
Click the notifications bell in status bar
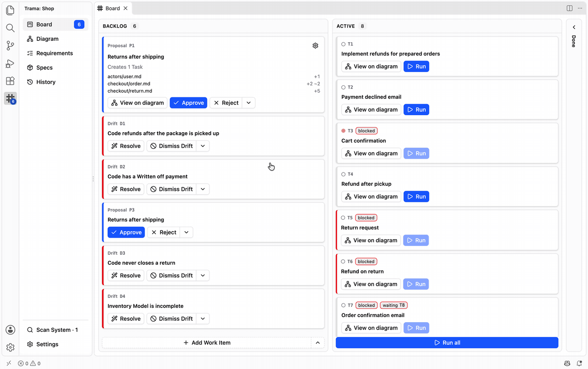pos(579,363)
